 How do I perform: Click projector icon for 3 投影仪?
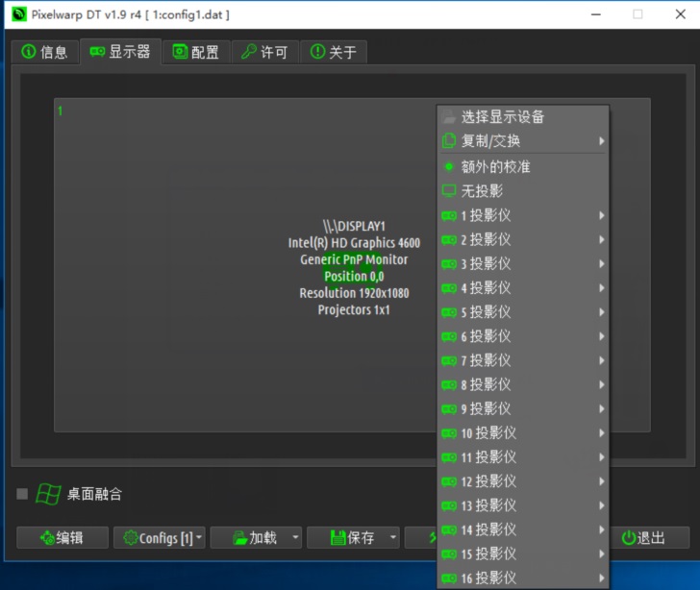click(449, 264)
